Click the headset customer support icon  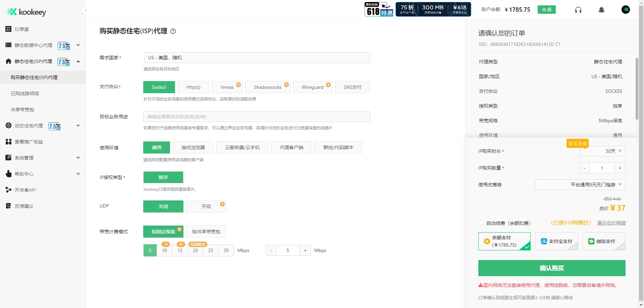578,10
